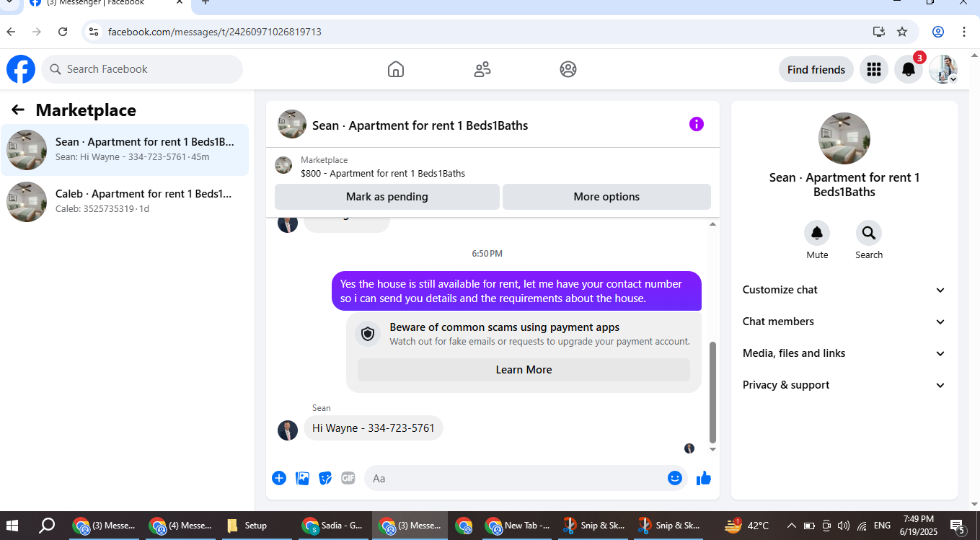Click Mark as pending button
This screenshot has width=980, height=540.
pos(387,197)
